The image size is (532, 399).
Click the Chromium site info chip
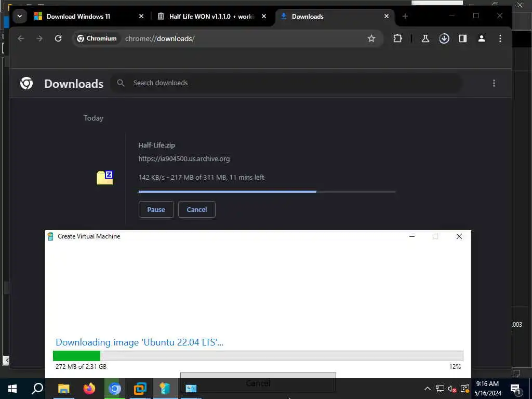point(97,38)
